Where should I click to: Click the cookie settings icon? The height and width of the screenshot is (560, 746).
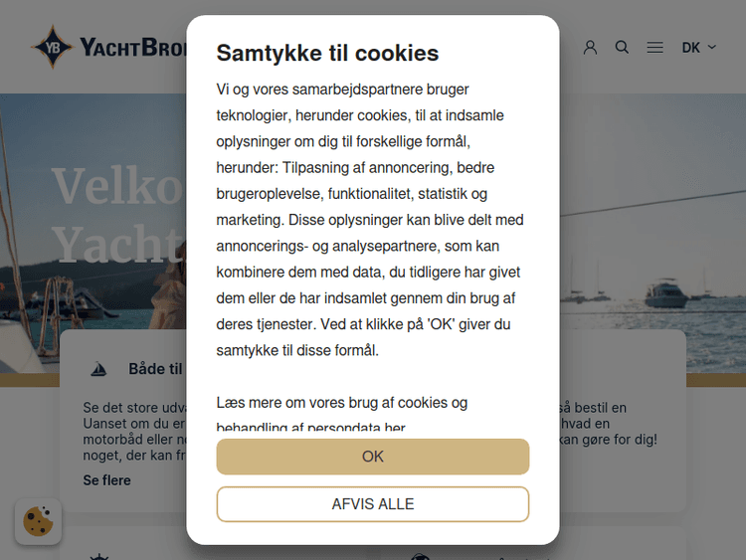[38, 521]
